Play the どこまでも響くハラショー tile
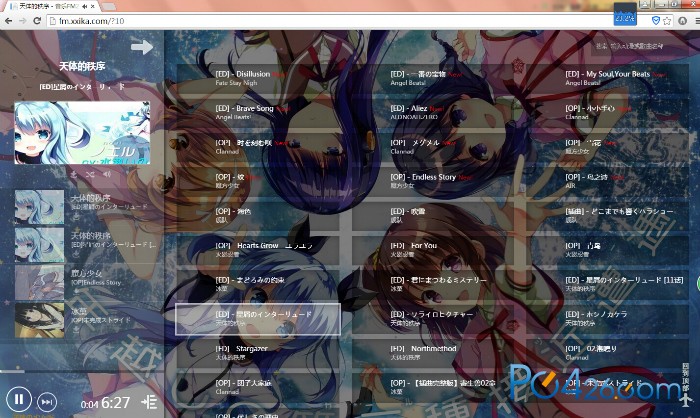This screenshot has width=700, height=418. 608,216
